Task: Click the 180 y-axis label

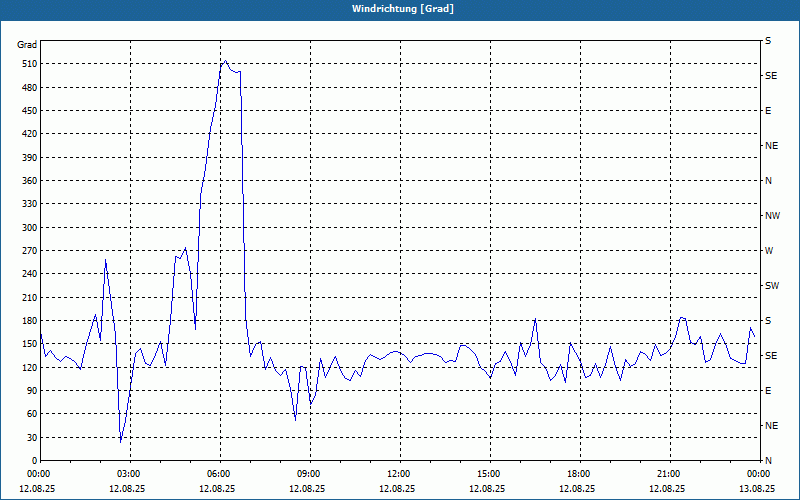Action: point(30,321)
